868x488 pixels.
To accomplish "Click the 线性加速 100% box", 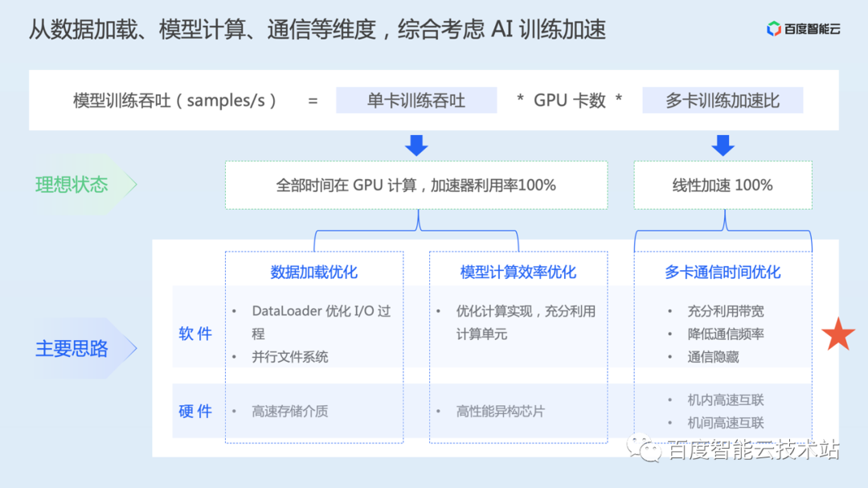I will click(x=722, y=184).
